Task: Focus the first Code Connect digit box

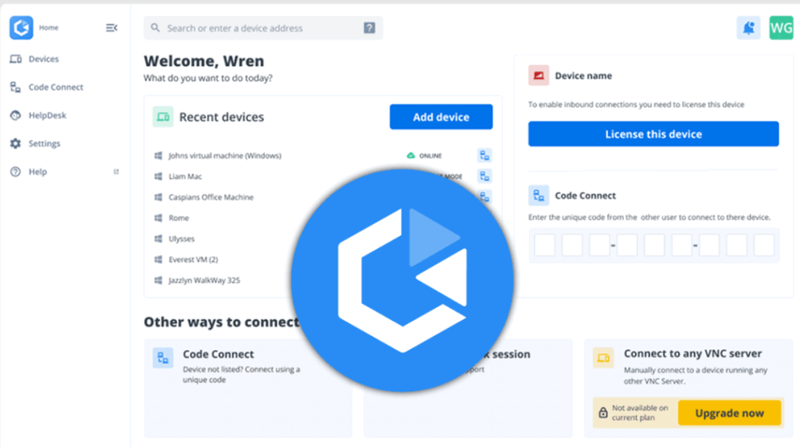Action: pos(544,245)
